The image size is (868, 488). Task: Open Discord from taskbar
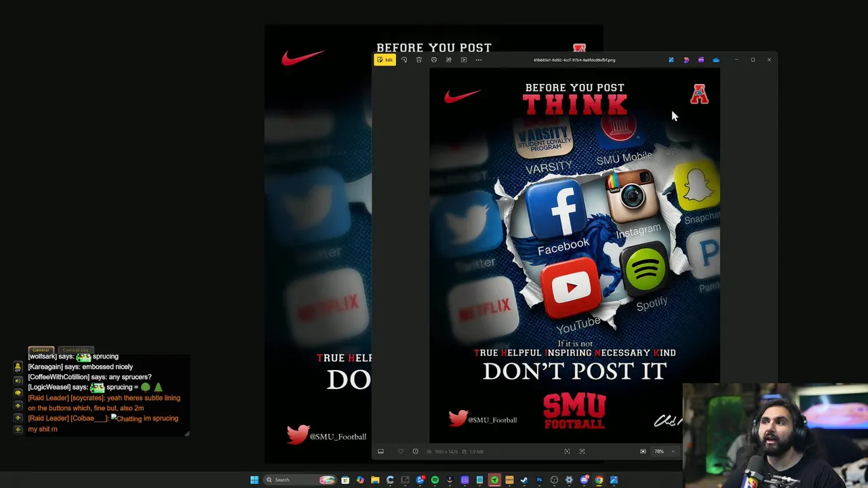pos(584,480)
